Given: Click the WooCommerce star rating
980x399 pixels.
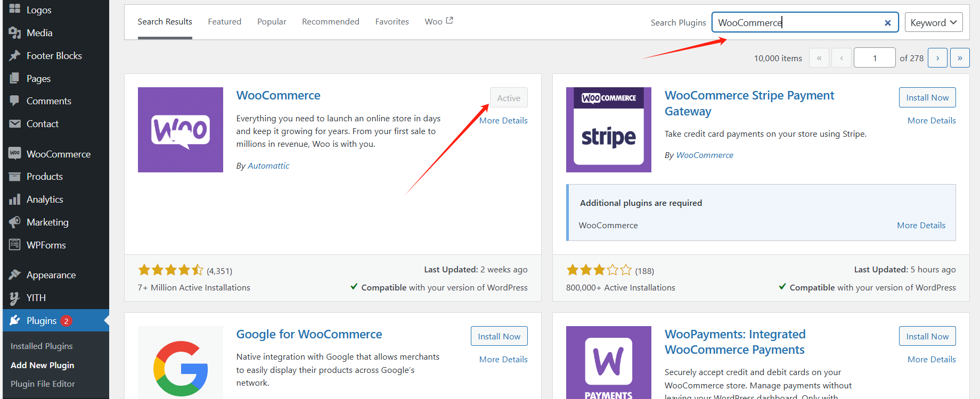Looking at the screenshot, I should pyautogui.click(x=170, y=270).
